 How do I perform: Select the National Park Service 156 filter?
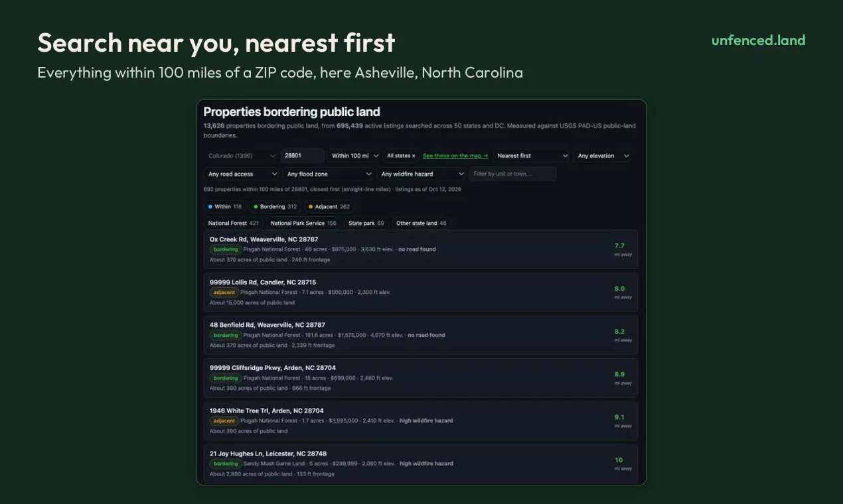tap(303, 223)
